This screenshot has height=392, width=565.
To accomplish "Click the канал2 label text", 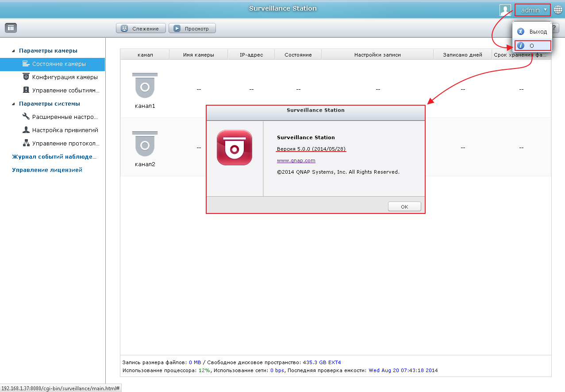I will [x=145, y=164].
